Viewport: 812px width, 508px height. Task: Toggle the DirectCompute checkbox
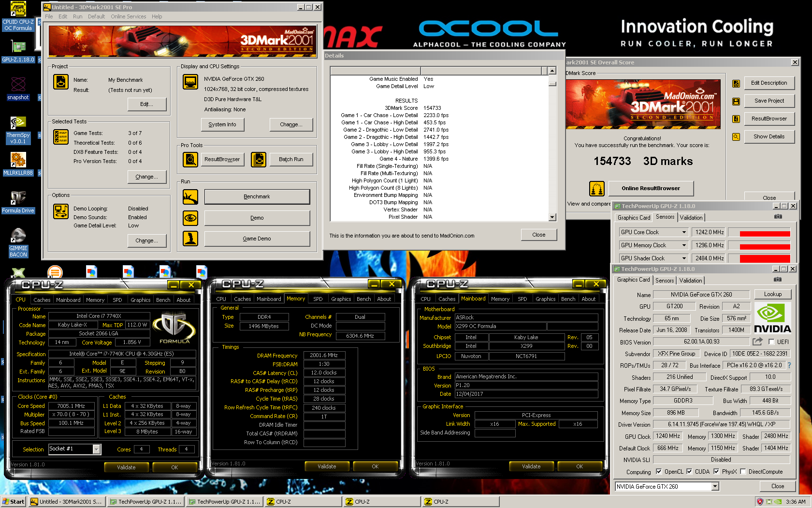coord(743,471)
